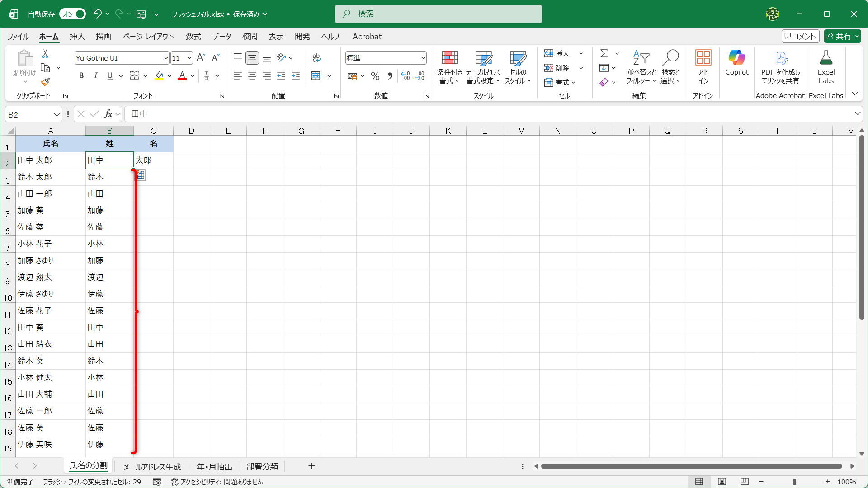868x488 pixels.
Task: Expand the fill color dropdown
Action: click(x=170, y=75)
